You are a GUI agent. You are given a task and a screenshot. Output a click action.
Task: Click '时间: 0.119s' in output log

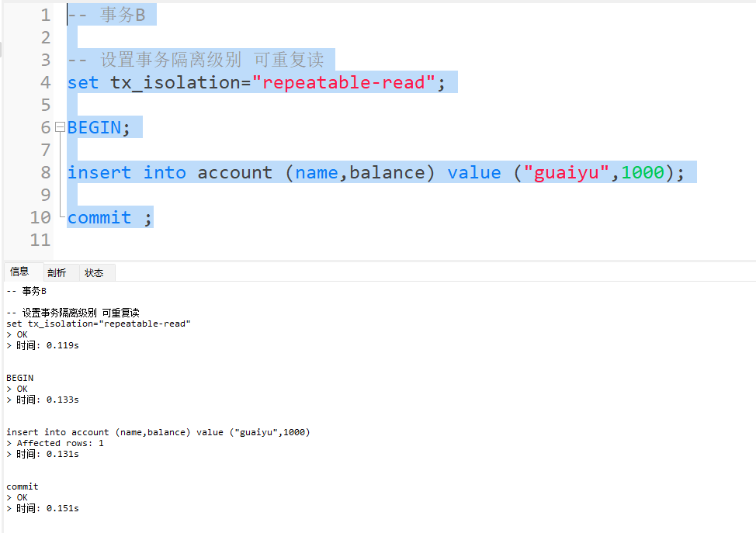pyautogui.click(x=47, y=345)
